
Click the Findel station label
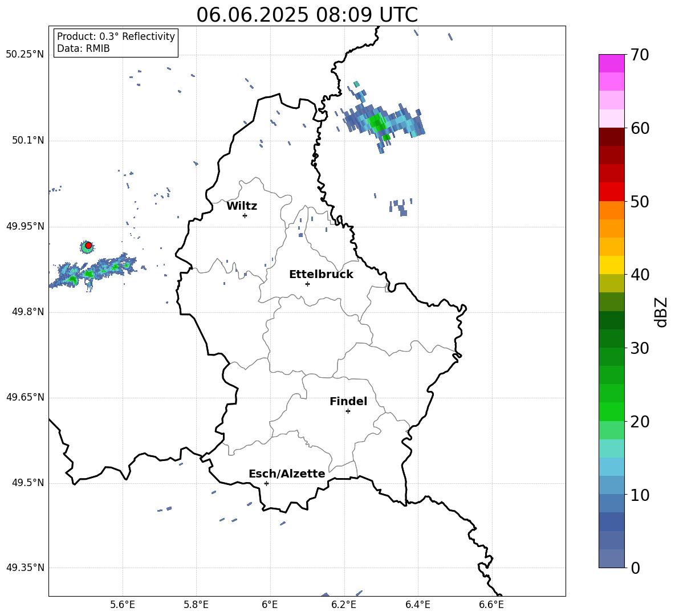[x=348, y=401]
